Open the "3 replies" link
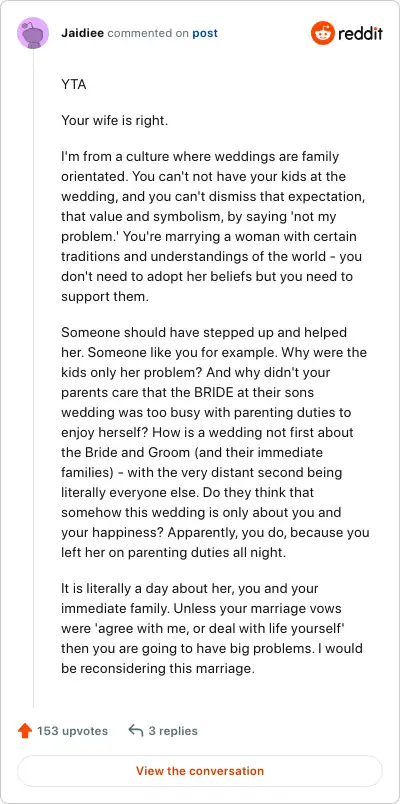 coord(173,731)
